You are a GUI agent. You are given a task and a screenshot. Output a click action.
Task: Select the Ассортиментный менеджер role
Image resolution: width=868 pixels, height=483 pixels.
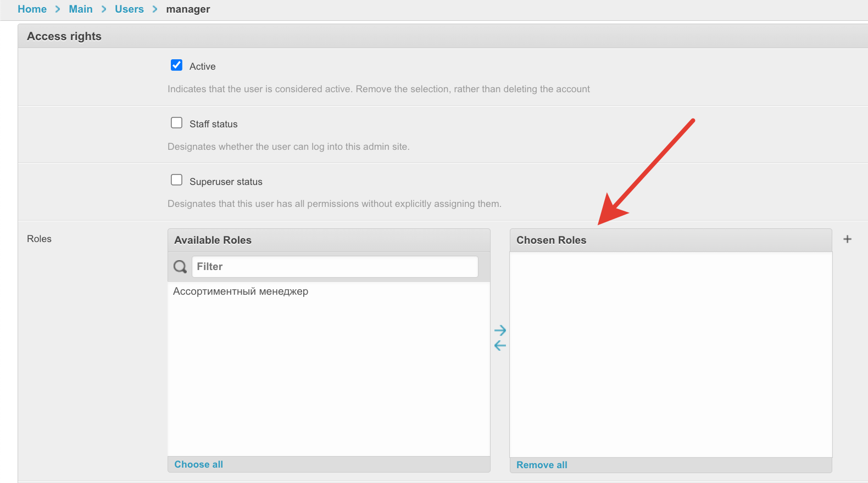241,291
